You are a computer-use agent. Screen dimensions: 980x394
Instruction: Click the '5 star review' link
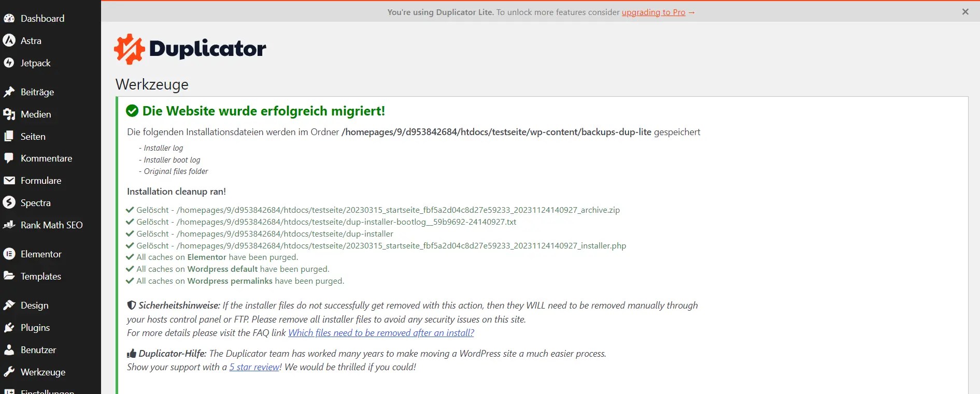(x=254, y=367)
